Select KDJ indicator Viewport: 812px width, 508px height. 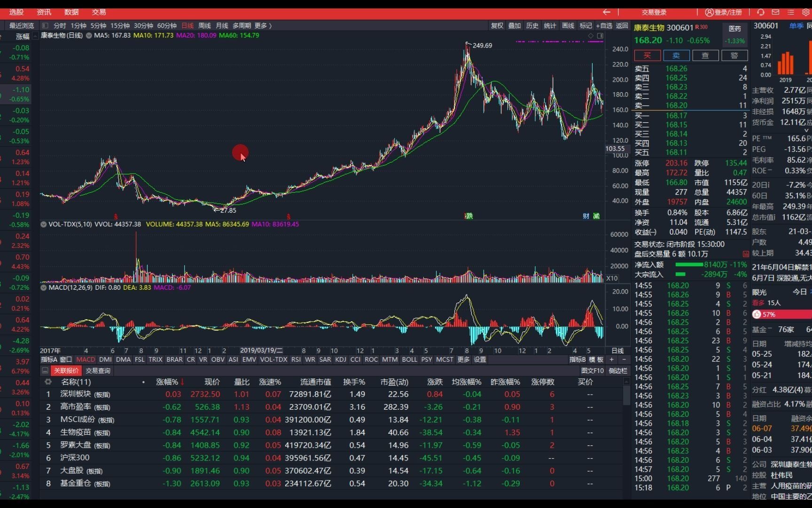(x=341, y=359)
